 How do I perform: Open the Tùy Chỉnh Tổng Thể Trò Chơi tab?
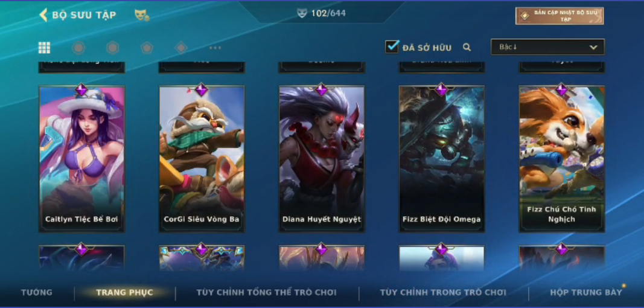pyautogui.click(x=266, y=292)
